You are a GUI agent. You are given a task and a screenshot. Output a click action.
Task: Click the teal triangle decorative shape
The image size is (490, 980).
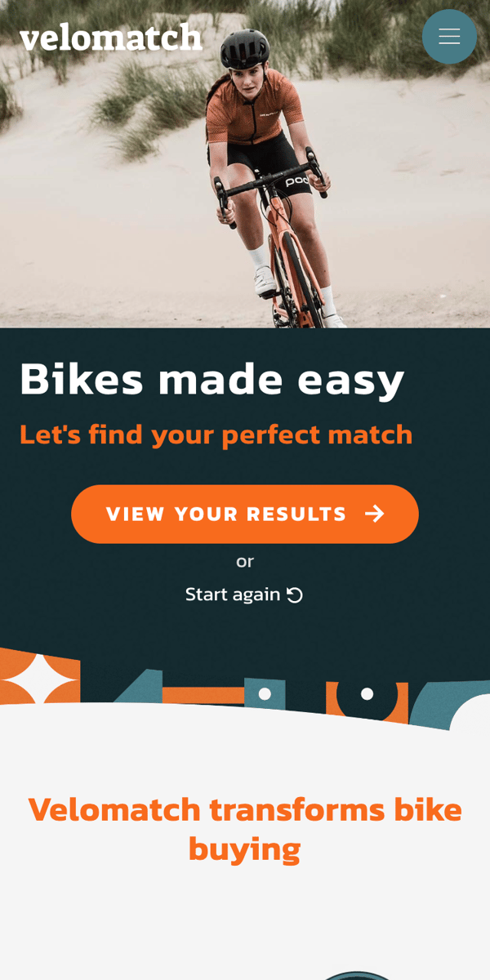coord(137,686)
